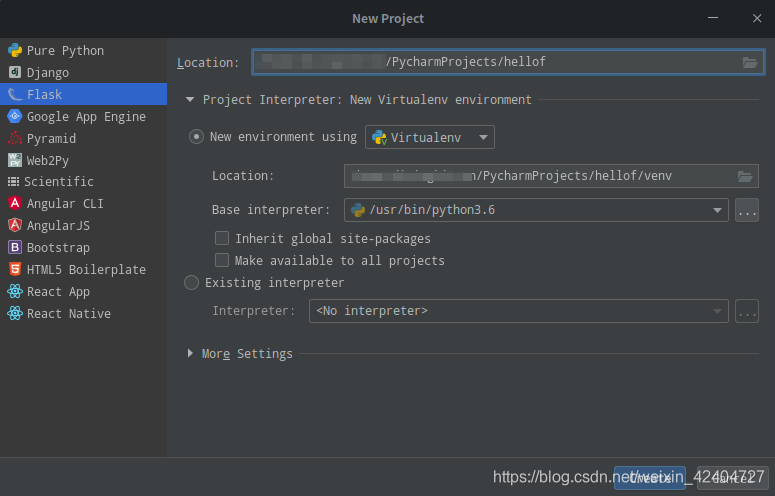Viewport: 775px width, 496px height.
Task: Open Base interpreter dropdown arrow
Action: click(x=717, y=210)
